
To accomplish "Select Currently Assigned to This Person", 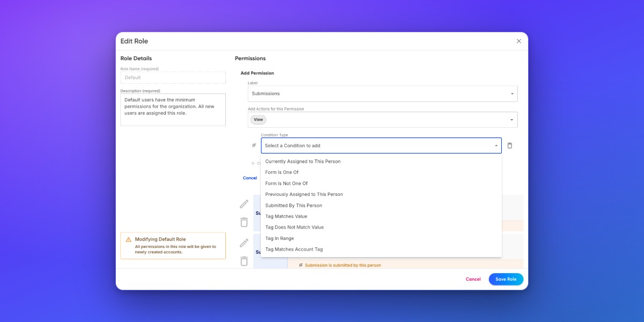I will [381, 161].
